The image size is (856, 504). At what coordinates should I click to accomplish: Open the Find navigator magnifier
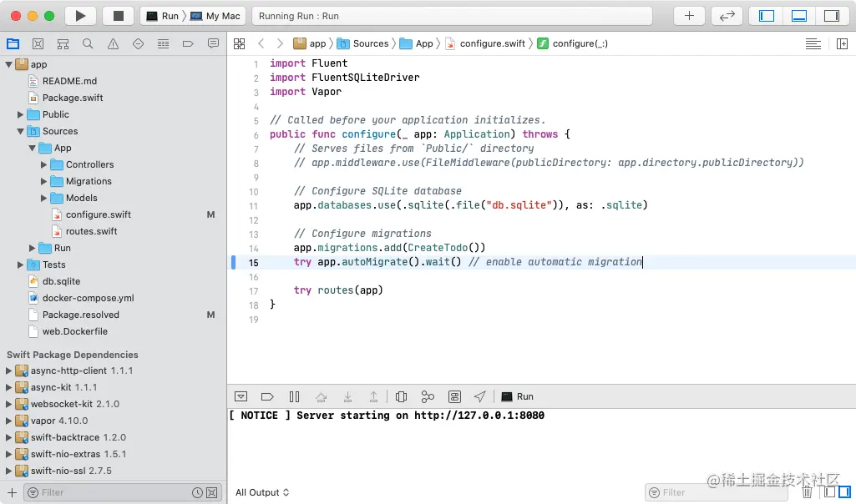tap(88, 43)
